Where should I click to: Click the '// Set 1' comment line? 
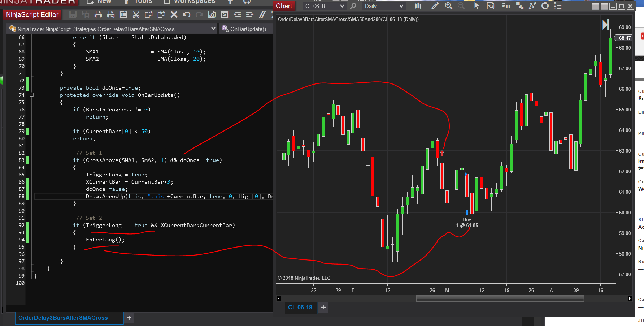pos(89,153)
